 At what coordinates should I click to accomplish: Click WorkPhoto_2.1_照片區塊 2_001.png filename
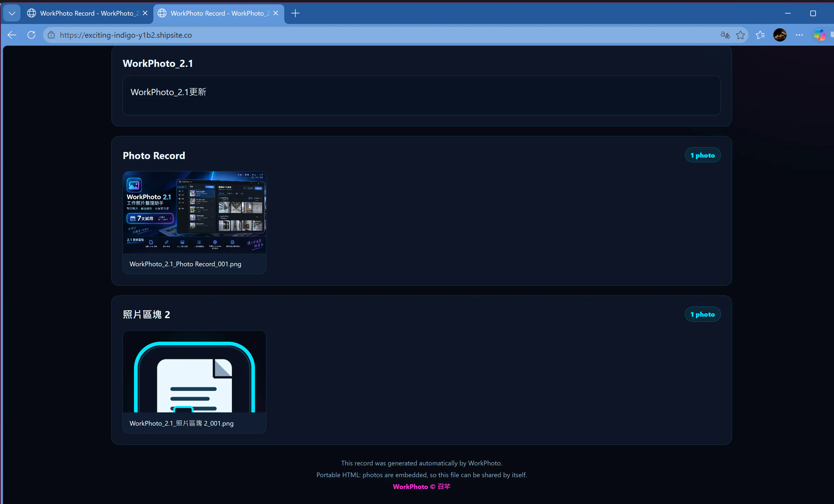[181, 423]
